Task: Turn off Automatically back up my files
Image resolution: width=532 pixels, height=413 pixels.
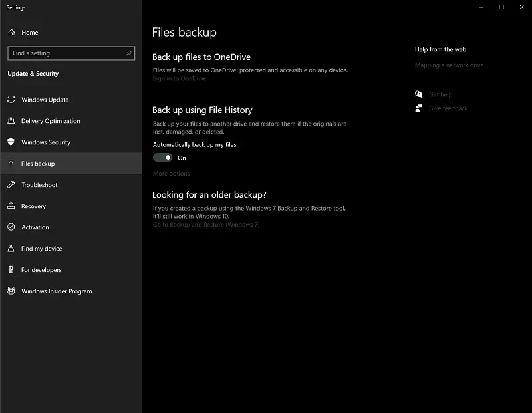Action: click(x=163, y=157)
